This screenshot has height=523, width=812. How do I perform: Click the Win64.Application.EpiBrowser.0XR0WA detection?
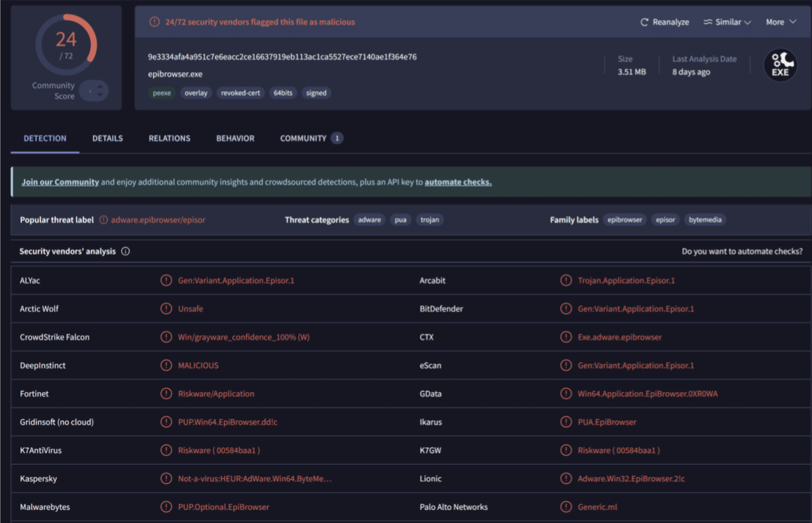(x=648, y=393)
